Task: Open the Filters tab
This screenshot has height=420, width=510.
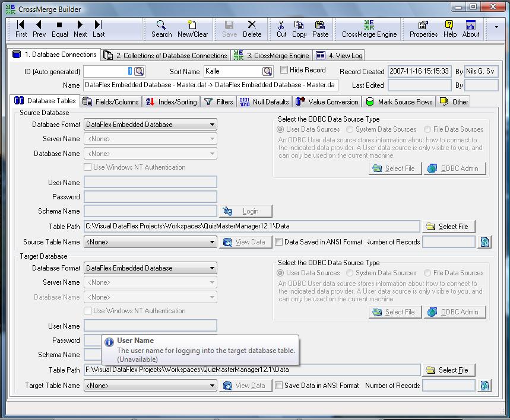Action: (218, 102)
